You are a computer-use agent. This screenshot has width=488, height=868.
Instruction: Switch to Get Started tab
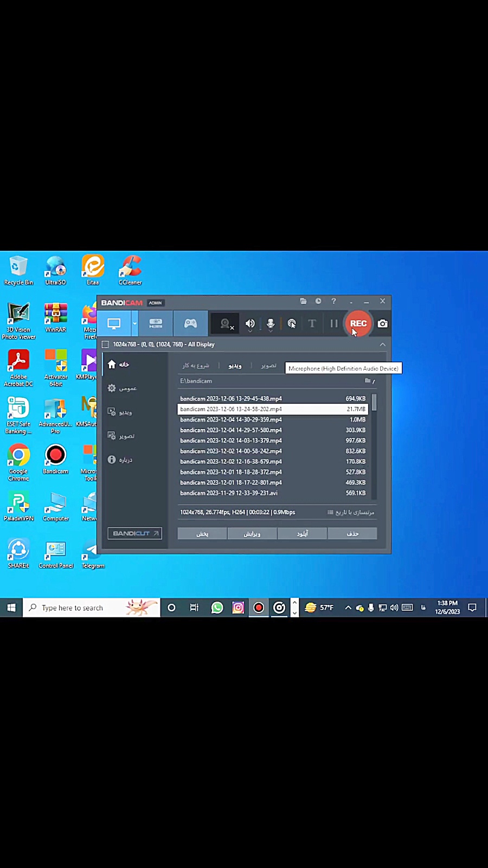point(196,366)
